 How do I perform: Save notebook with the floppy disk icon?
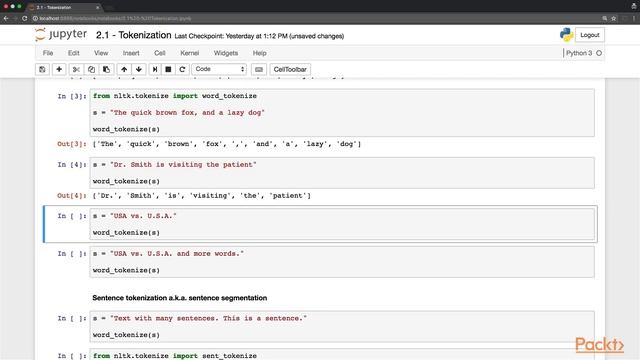click(42, 69)
